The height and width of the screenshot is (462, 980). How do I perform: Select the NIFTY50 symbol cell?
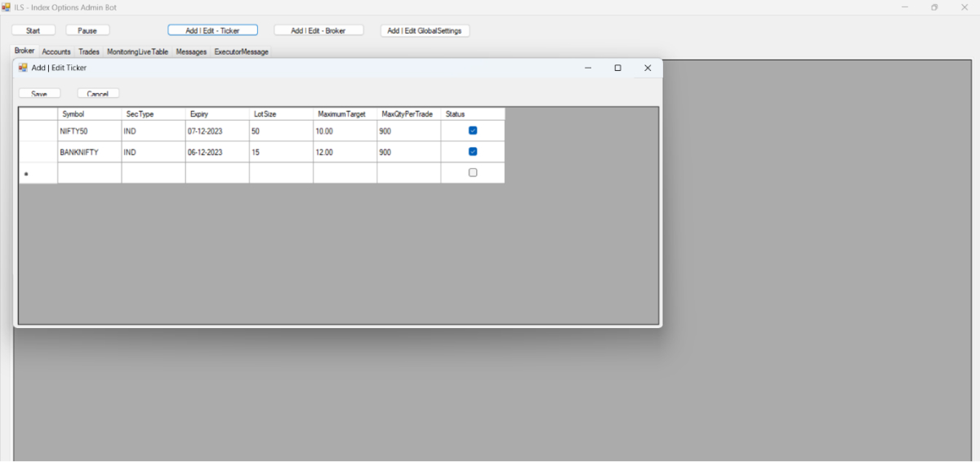pyautogui.click(x=90, y=131)
